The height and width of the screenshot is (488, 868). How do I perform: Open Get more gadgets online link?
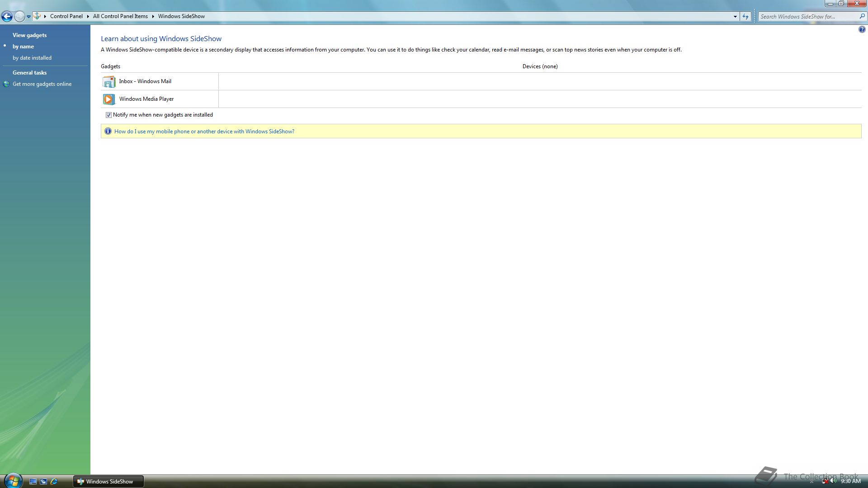[x=42, y=84]
